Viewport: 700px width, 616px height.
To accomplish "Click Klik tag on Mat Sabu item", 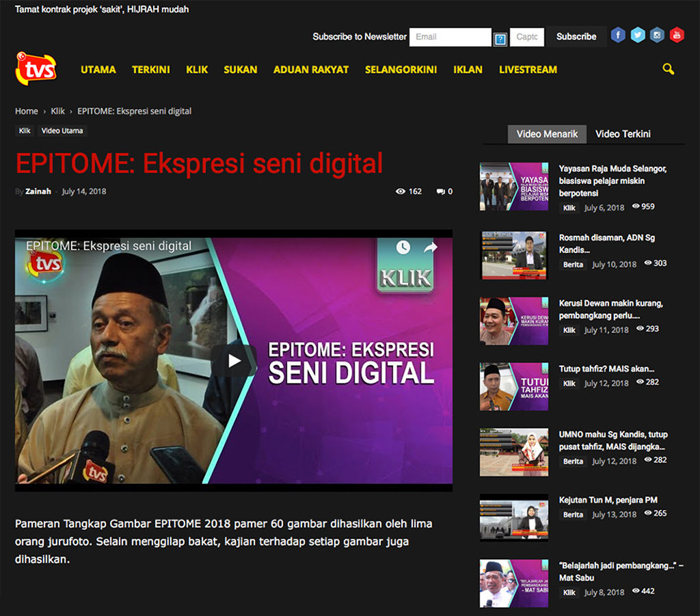I will (x=569, y=593).
